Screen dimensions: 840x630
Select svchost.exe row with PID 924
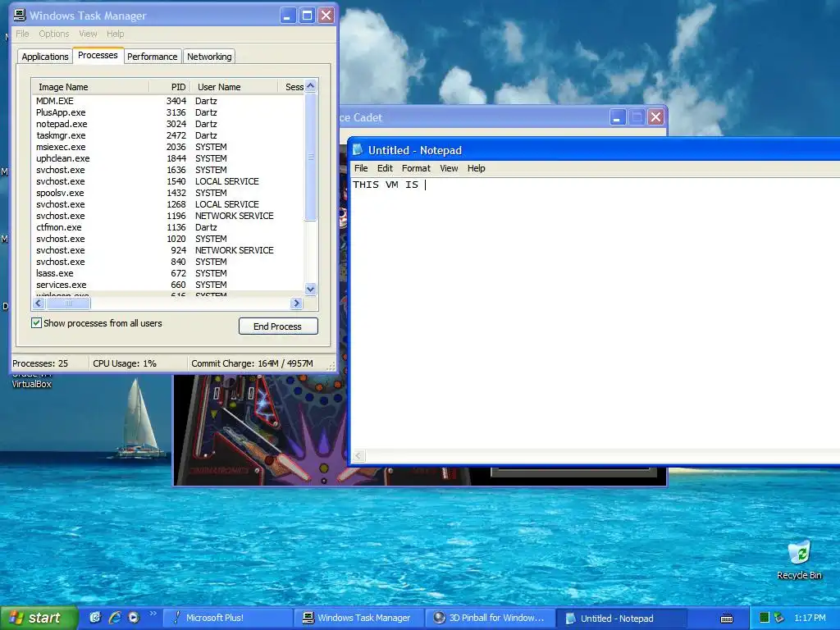tap(167, 250)
